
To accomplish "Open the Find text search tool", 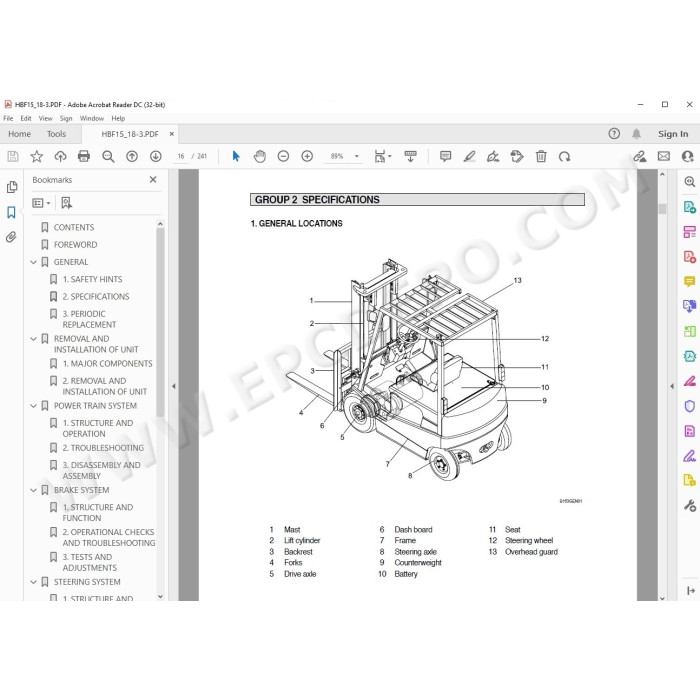I will pos(108,156).
